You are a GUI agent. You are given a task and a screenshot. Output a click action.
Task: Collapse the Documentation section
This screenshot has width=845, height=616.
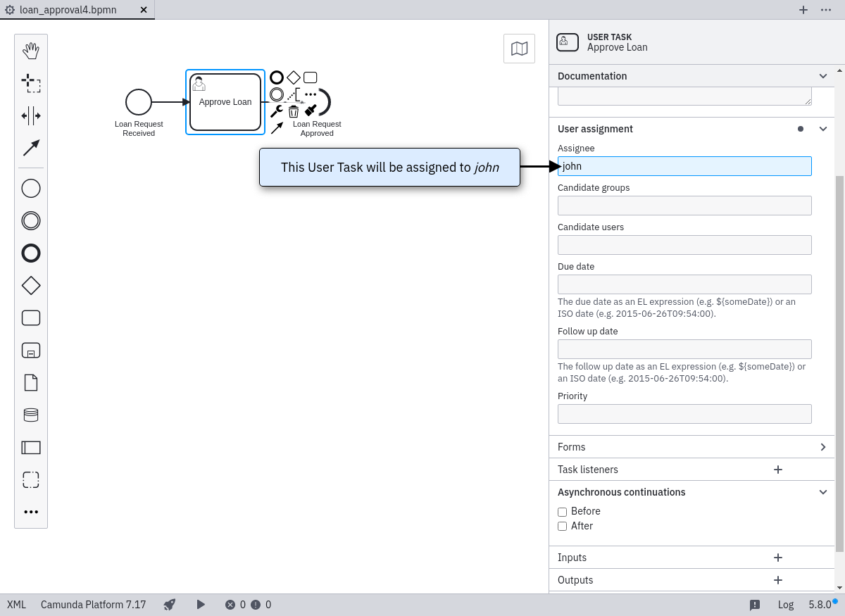(x=822, y=76)
